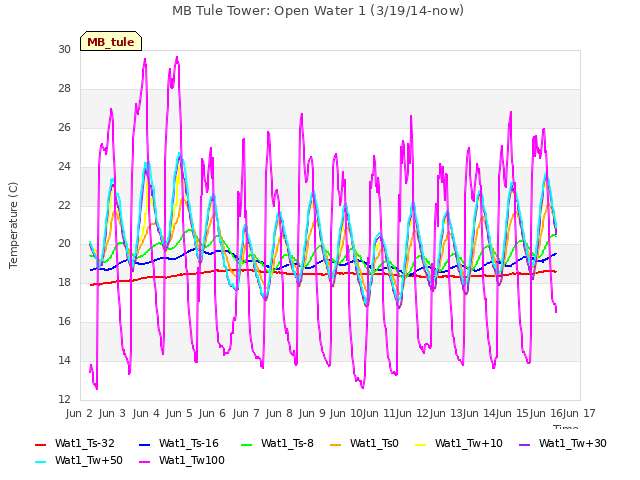The width and height of the screenshot is (640, 480).
Task: Click the magenta Wat1_Tw100 legend swatch
Action: pos(144,462)
